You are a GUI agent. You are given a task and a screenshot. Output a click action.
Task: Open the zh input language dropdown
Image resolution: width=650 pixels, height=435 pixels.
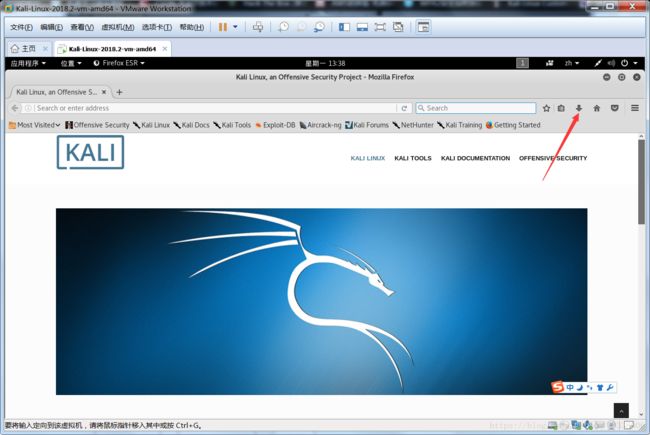click(571, 63)
